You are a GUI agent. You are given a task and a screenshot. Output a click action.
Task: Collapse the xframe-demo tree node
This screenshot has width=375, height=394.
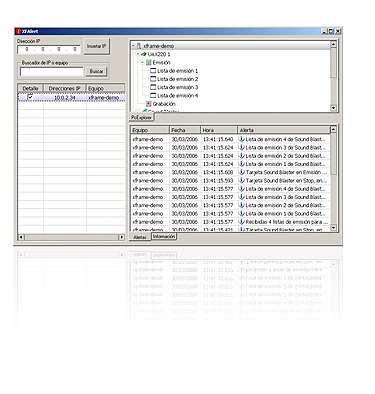[x=133, y=46]
